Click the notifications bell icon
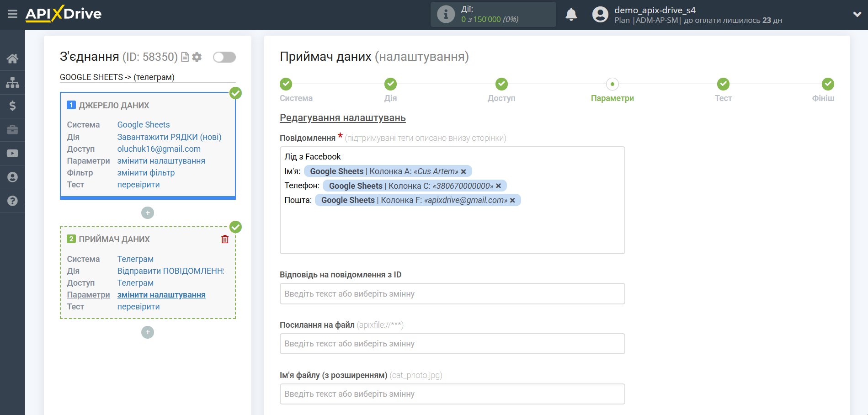This screenshot has width=868, height=415. coord(571,15)
